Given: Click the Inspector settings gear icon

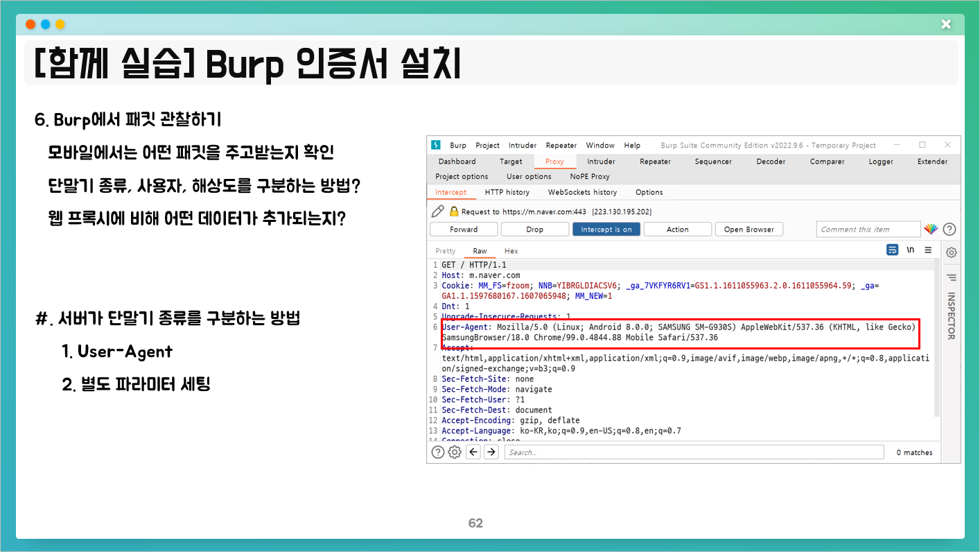Looking at the screenshot, I should coord(952,252).
